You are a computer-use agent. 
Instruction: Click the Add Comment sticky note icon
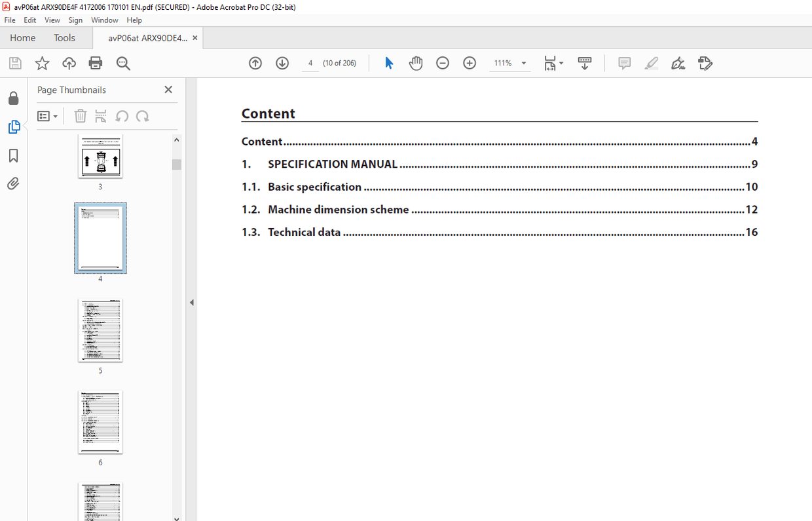coord(624,64)
